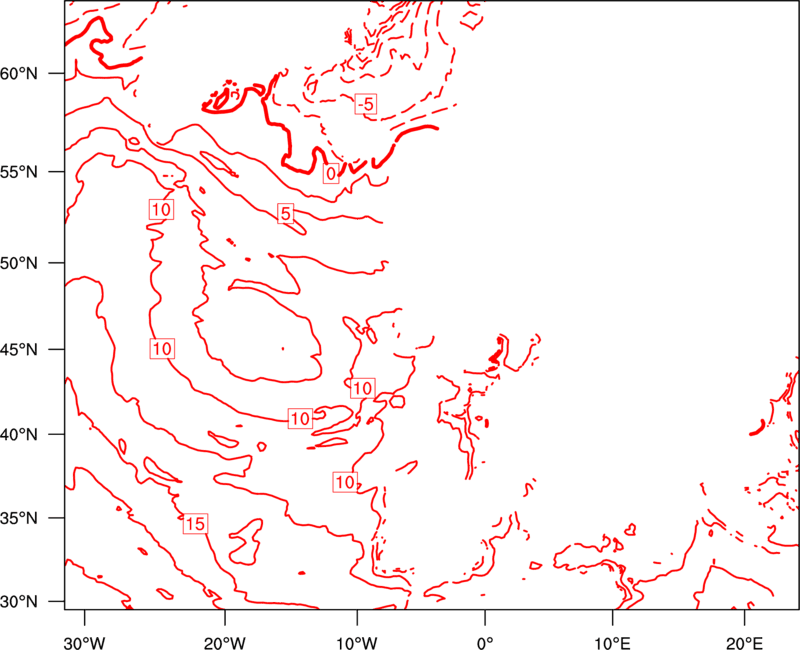Select the 20°W longitude axis label
Image resolution: width=800 pixels, height=650 pixels.
pyautogui.click(x=226, y=643)
